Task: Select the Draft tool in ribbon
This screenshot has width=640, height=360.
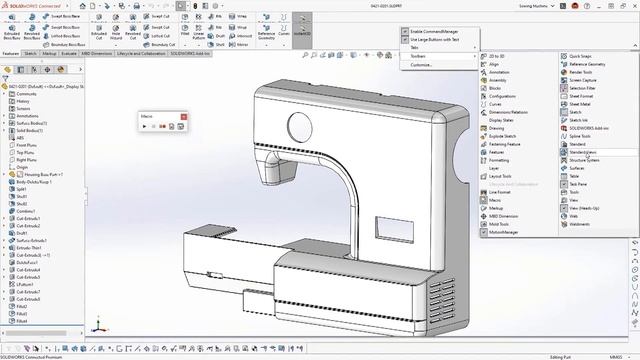Action: coord(216,36)
